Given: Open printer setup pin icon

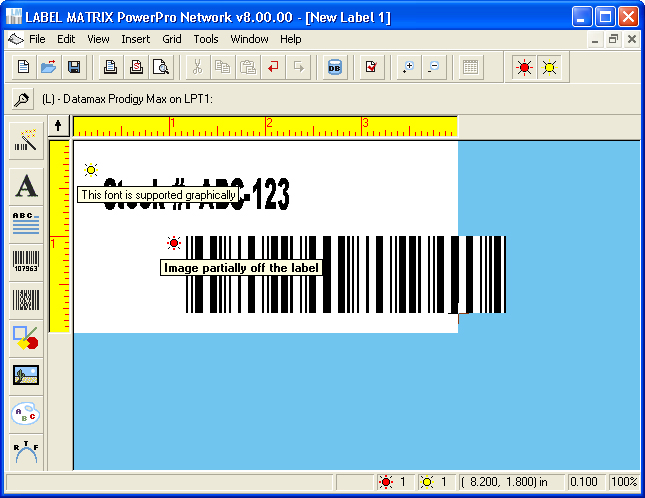Looking at the screenshot, I should point(22,99).
